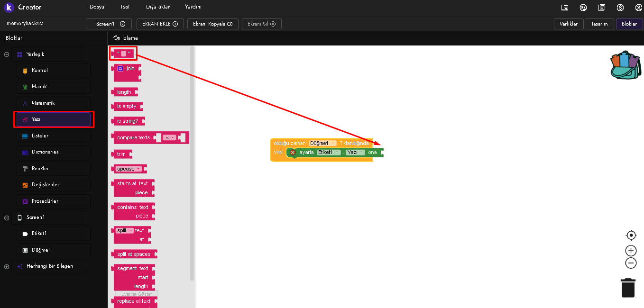Open the upcase dropdown on the block

[128, 169]
